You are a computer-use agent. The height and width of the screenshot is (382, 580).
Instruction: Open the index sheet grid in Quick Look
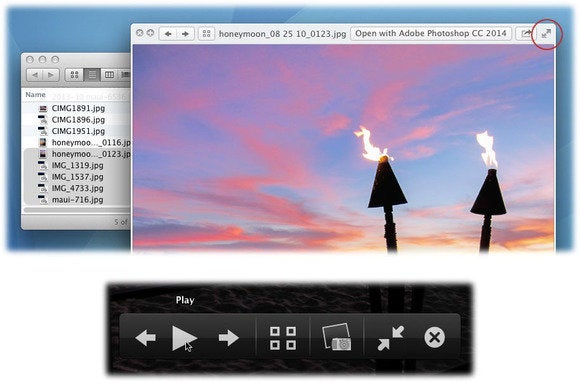206,34
